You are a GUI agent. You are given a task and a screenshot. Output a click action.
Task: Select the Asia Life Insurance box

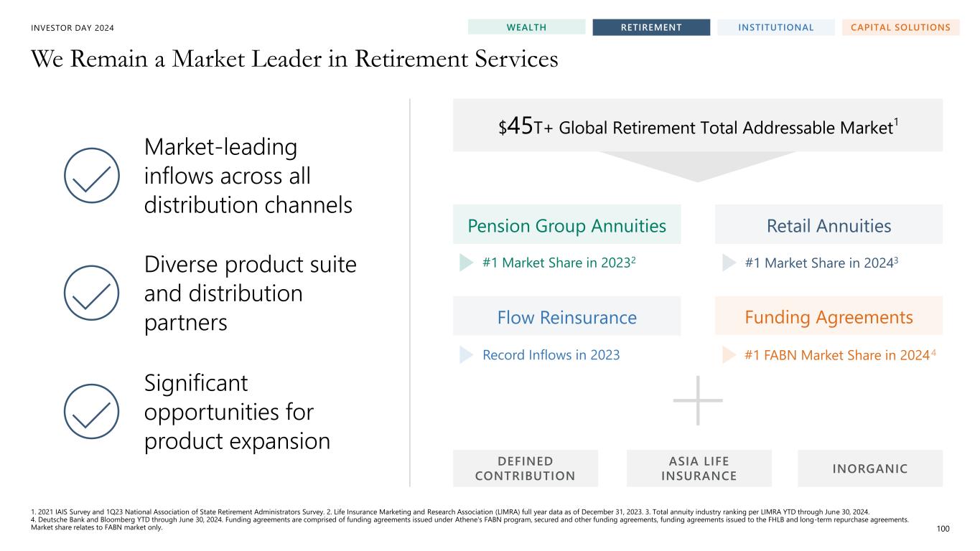(699, 468)
